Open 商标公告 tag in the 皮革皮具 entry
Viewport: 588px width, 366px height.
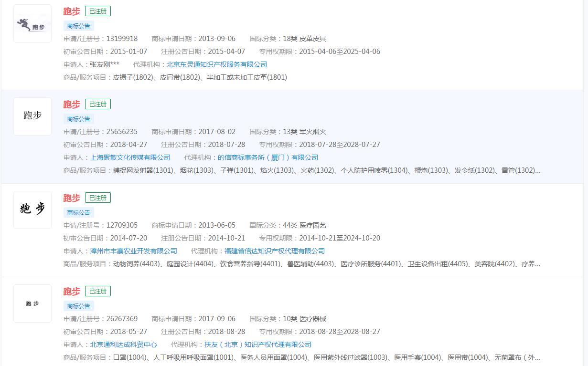[x=79, y=26]
